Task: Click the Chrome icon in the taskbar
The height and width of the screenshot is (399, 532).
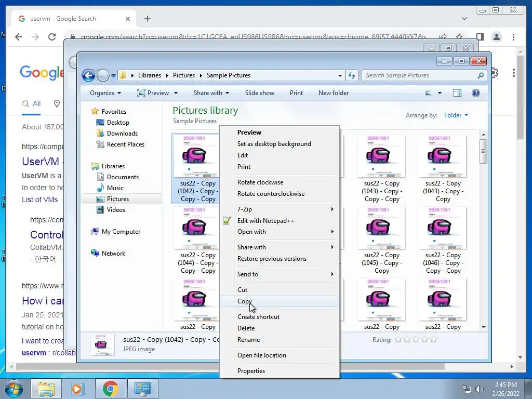Action: point(110,389)
